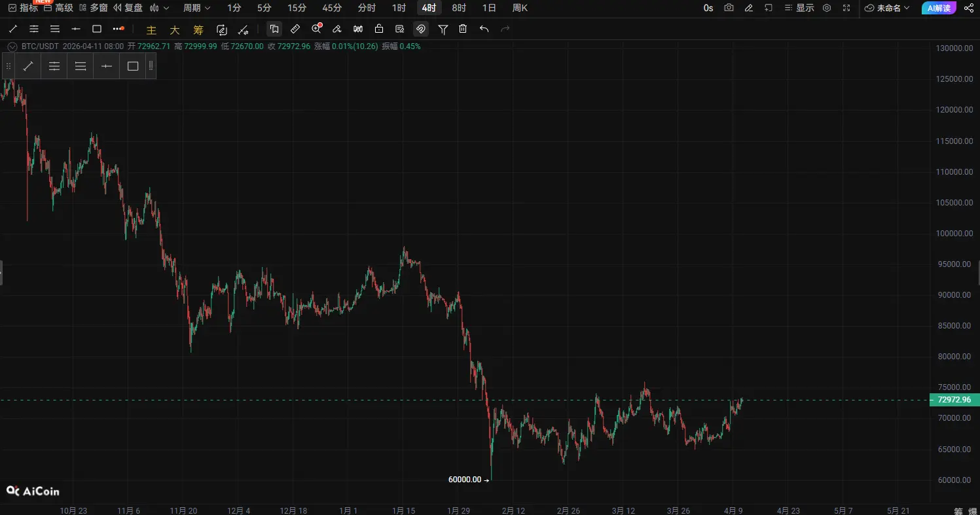The image size is (980, 515).
Task: Open 多窗 multi-window layout
Action: (93, 8)
